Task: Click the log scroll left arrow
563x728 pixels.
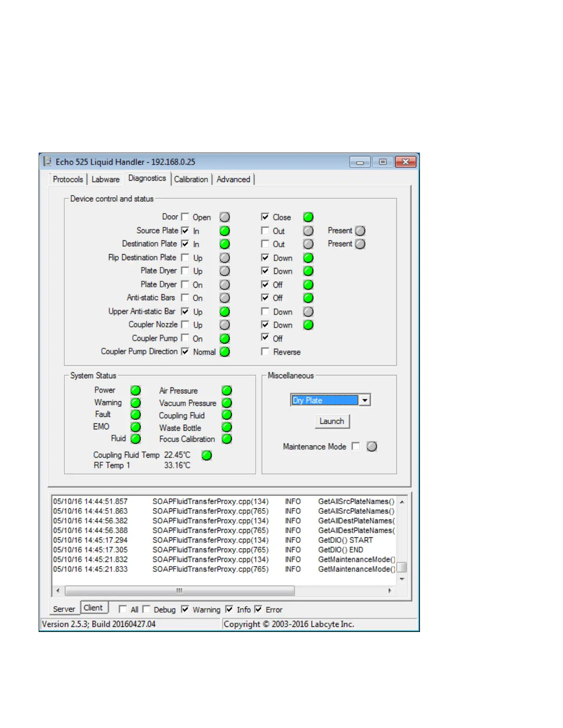Action: point(57,591)
